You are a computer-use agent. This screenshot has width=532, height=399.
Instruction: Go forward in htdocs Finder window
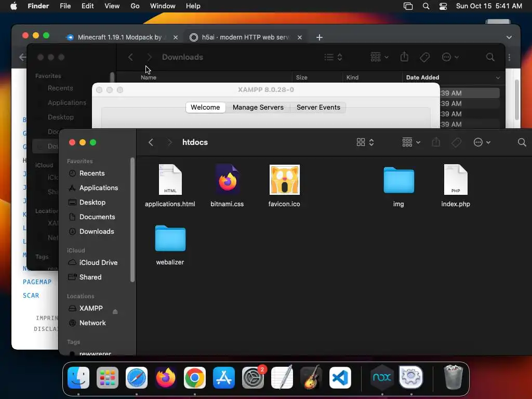169,142
